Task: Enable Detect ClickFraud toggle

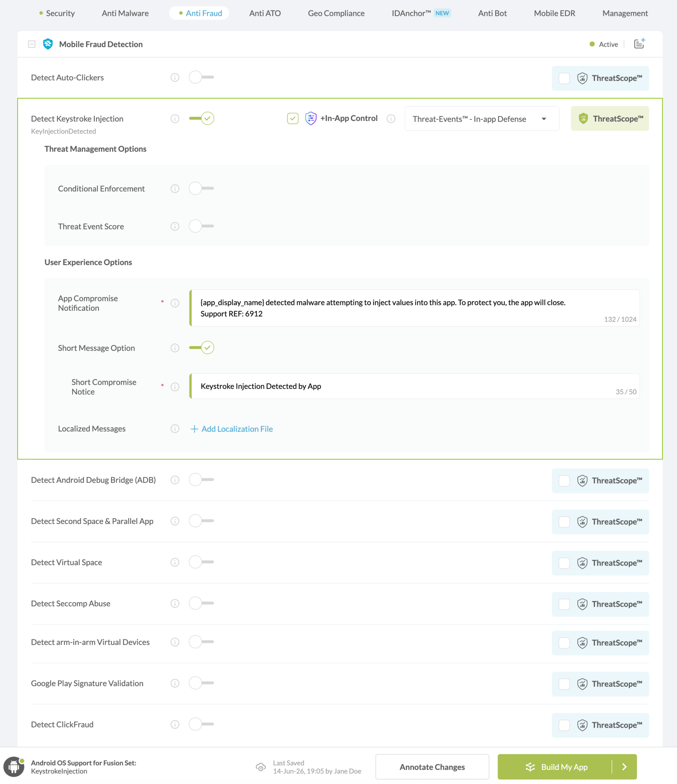Action: coord(202,724)
